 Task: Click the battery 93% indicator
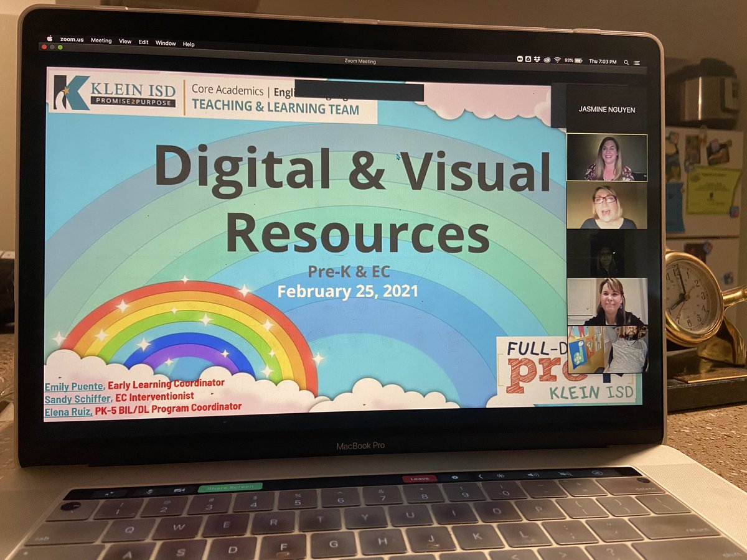click(x=573, y=60)
